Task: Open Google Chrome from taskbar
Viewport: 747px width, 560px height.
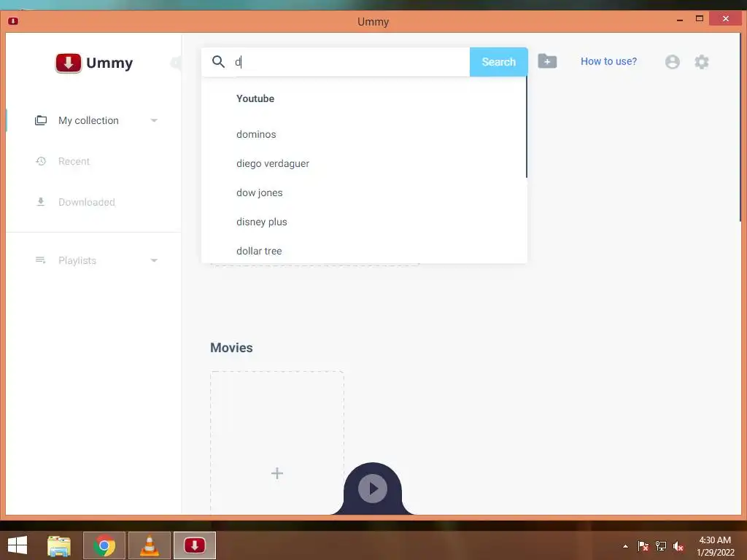Action: pos(104,545)
